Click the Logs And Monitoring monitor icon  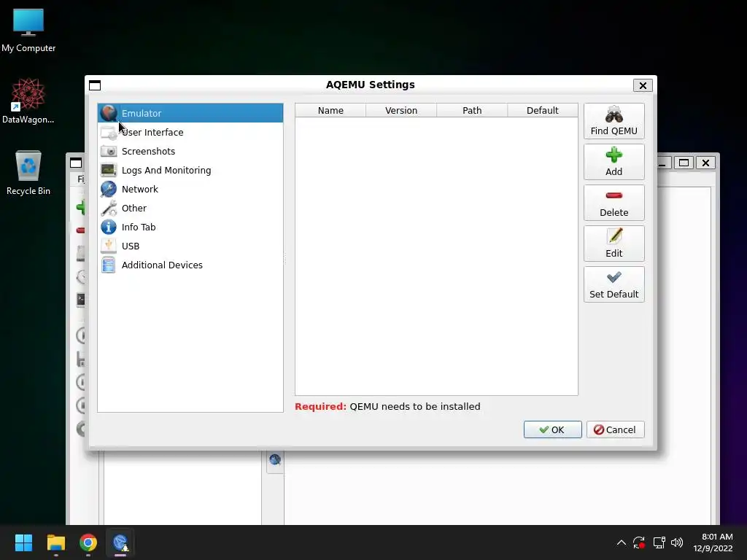coord(109,170)
